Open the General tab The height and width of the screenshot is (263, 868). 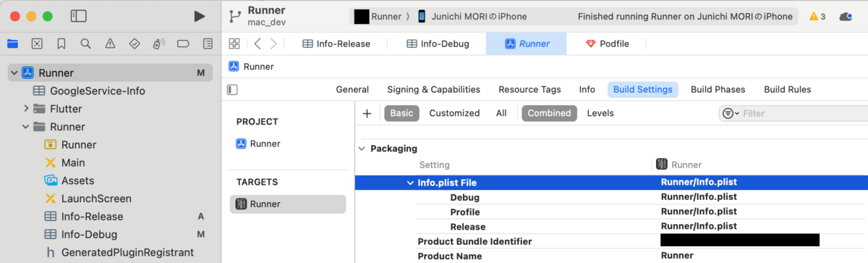(352, 90)
